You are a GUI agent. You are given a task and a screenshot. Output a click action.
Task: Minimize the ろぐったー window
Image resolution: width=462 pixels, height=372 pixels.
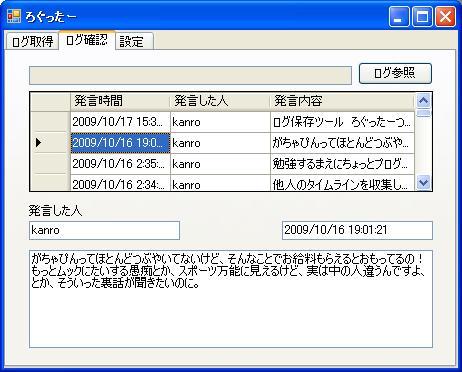399,16
